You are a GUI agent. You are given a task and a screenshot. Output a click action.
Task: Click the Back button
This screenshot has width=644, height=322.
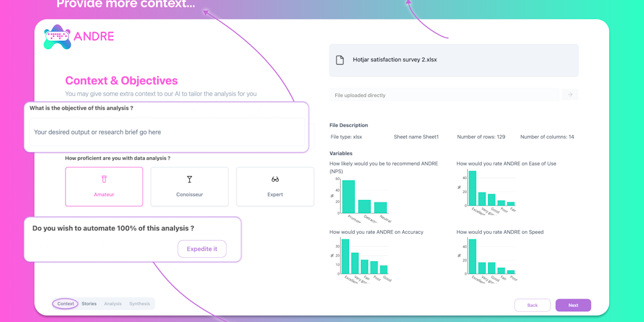[532, 305]
